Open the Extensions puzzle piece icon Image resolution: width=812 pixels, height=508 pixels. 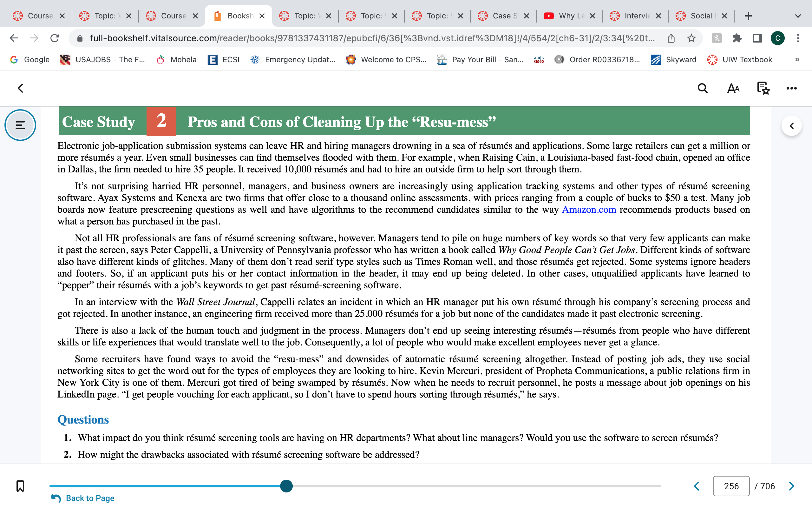coord(737,38)
